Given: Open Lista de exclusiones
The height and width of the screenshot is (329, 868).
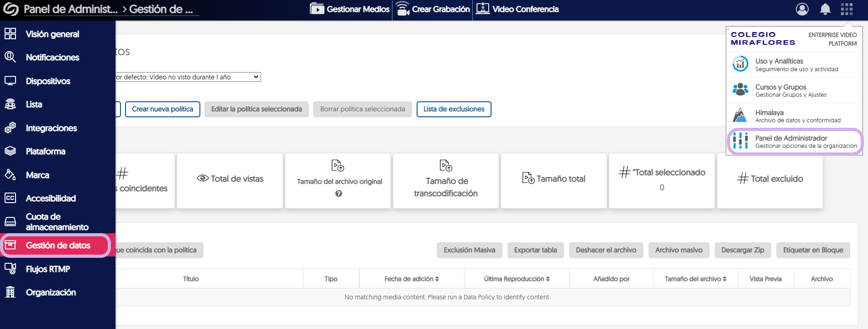Looking at the screenshot, I should pyautogui.click(x=454, y=109).
